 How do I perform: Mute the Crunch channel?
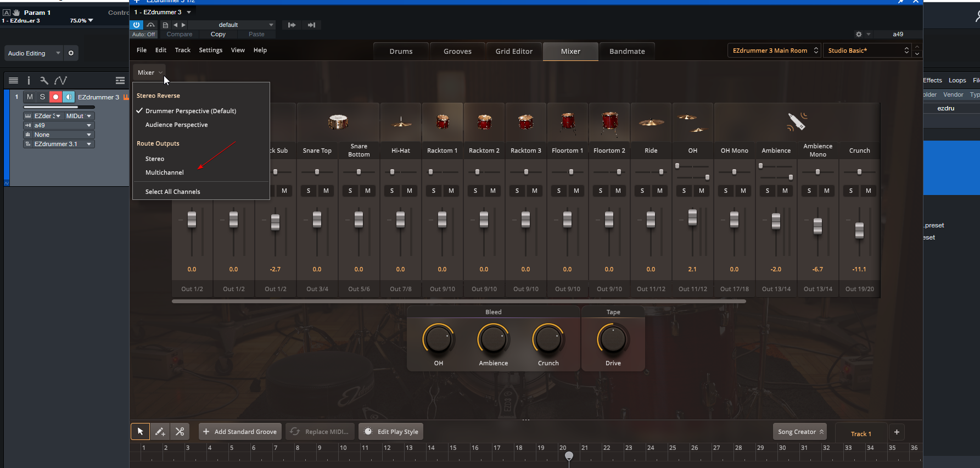pos(869,191)
